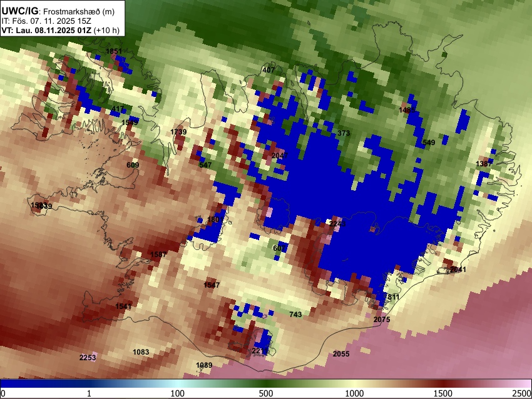
Task: Click the map value label '2253'
Action: [88, 358]
